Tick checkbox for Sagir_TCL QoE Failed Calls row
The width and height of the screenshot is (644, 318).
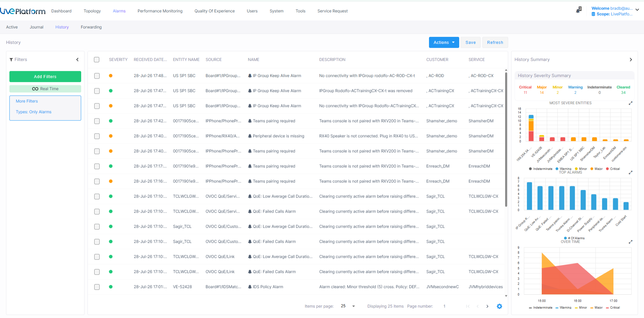[x=97, y=242]
